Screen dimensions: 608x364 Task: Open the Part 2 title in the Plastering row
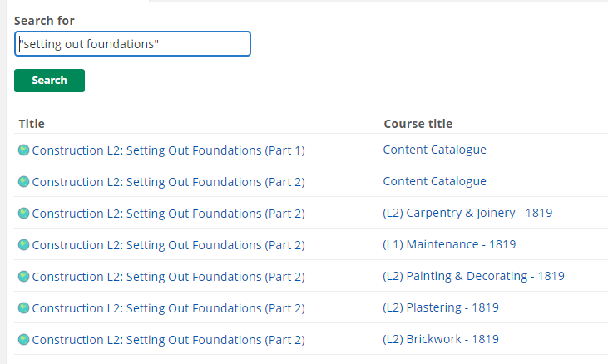(x=168, y=308)
